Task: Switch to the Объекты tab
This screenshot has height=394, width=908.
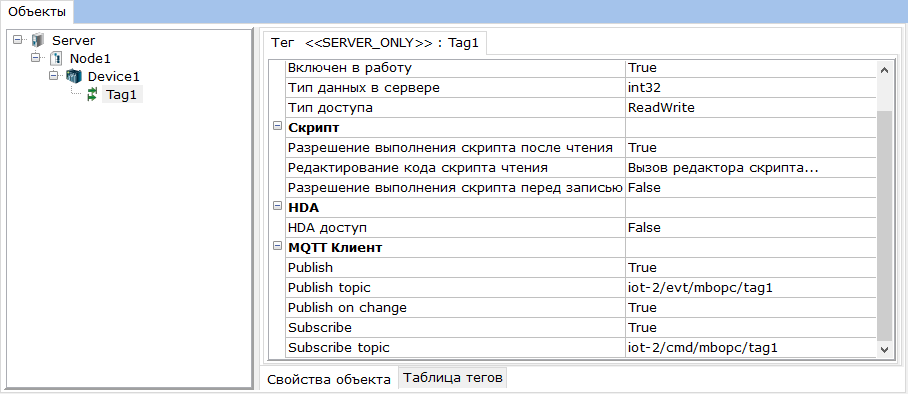Action: 37,12
